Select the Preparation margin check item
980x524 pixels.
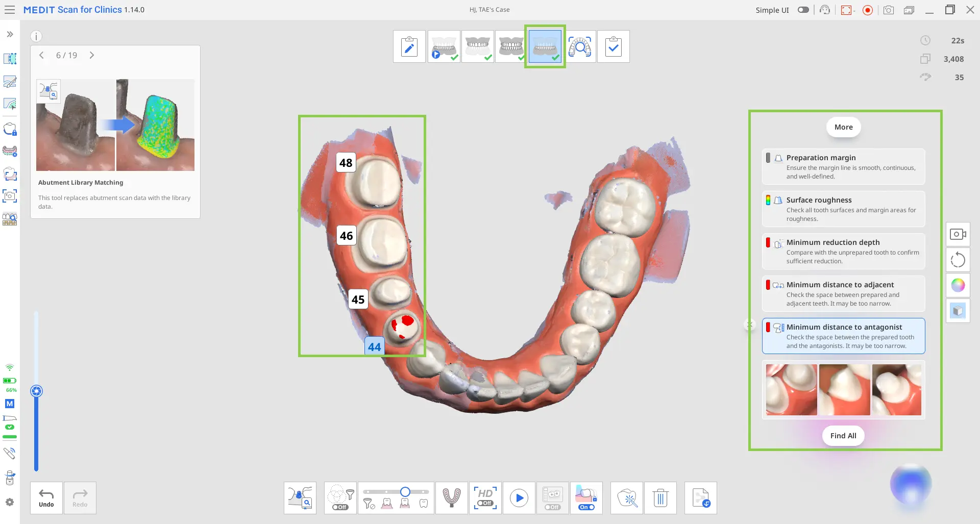pos(844,166)
